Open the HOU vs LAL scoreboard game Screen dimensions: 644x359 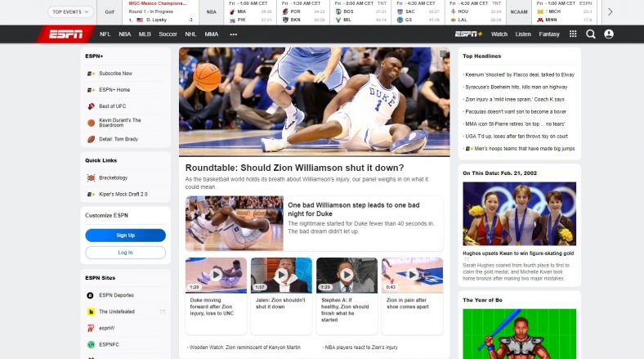pos(475,12)
